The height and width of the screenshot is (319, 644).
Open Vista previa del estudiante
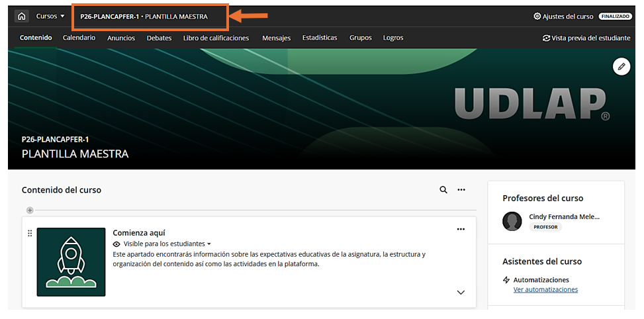(x=586, y=38)
